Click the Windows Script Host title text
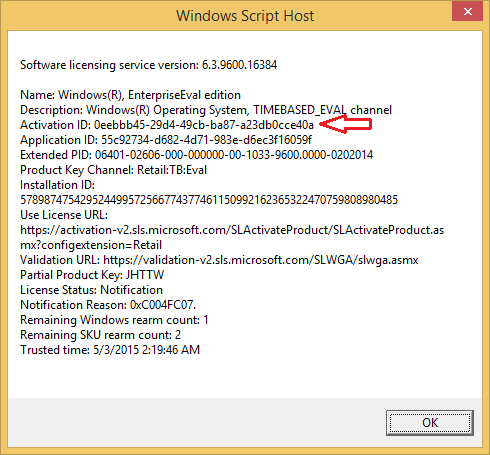Image resolution: width=490 pixels, height=455 pixels. 245,16
